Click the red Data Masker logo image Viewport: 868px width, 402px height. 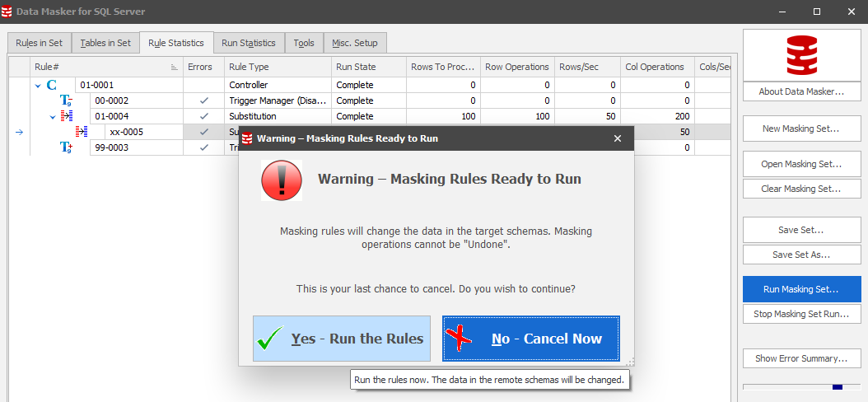(x=801, y=56)
